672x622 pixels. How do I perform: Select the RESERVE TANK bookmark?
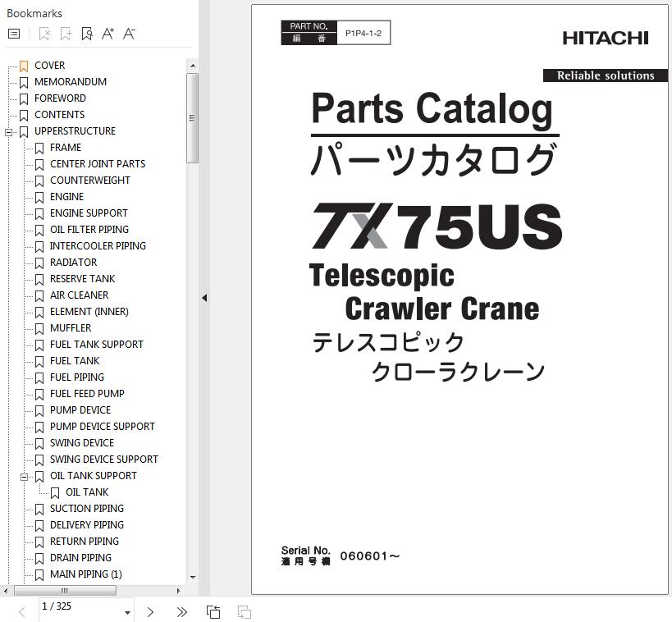tap(82, 279)
